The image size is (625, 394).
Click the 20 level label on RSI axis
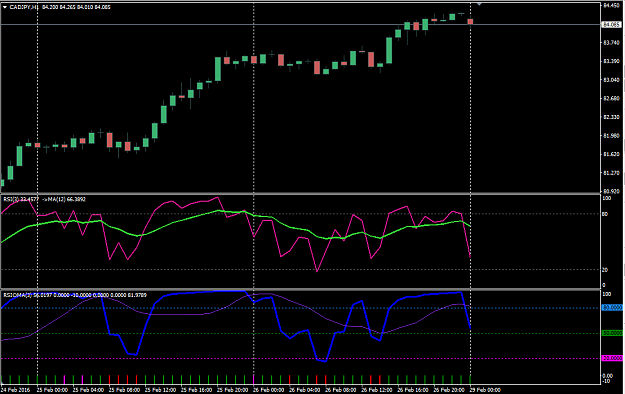[605, 270]
